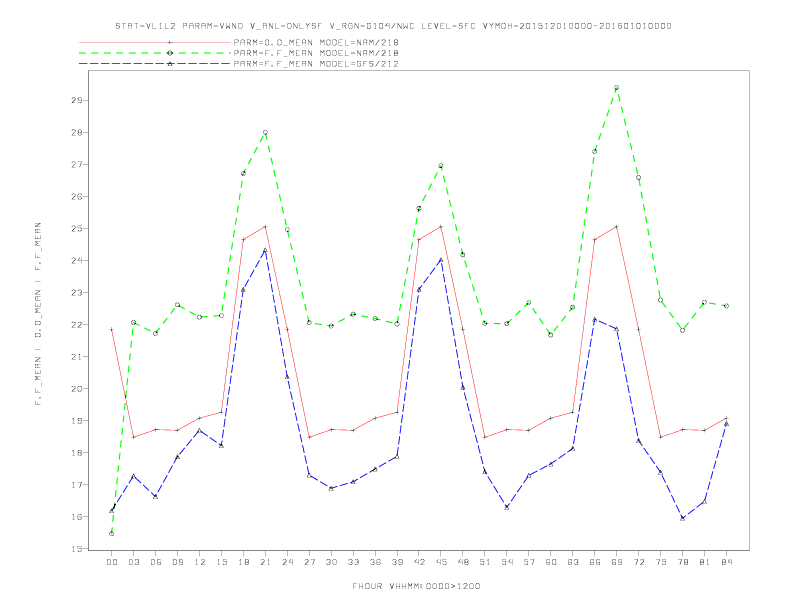Screen dimensions: 792x612
Task: Click x-axis tick label 18
Action: pos(243,562)
